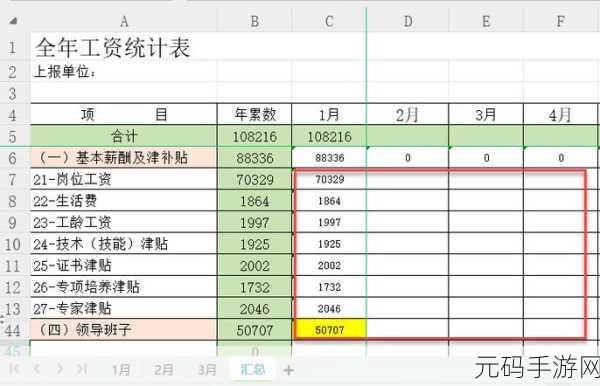Open the 1月 sheet tab
600x386 pixels.
point(121,370)
